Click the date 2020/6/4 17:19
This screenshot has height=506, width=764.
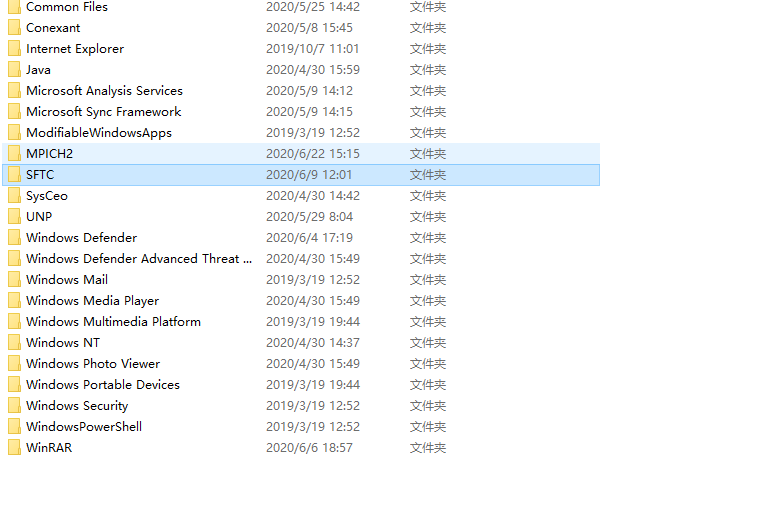point(309,237)
